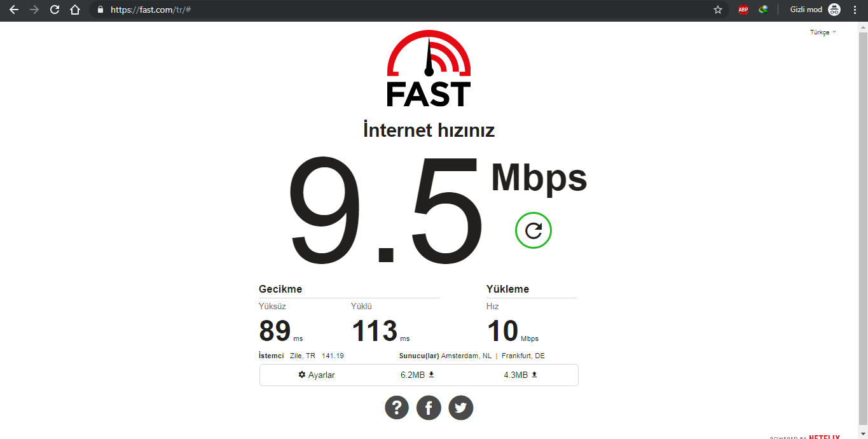View site security lock info
The height and width of the screenshot is (439, 868).
(100, 10)
